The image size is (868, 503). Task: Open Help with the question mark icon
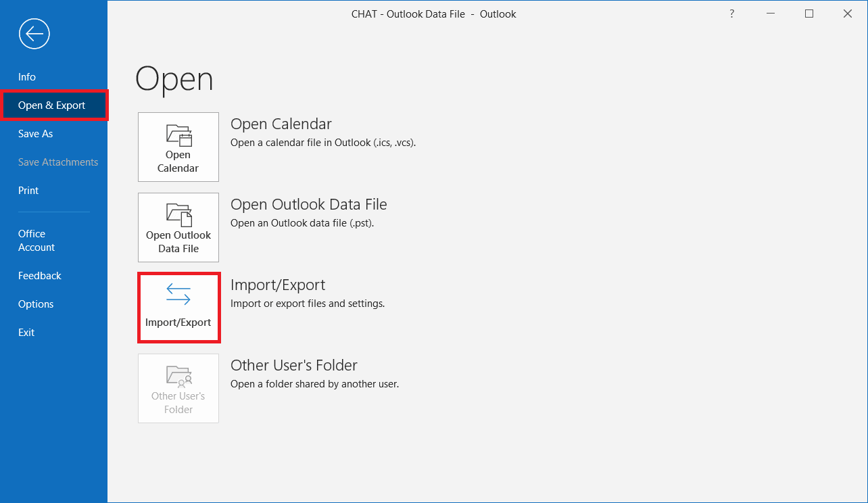(x=731, y=14)
